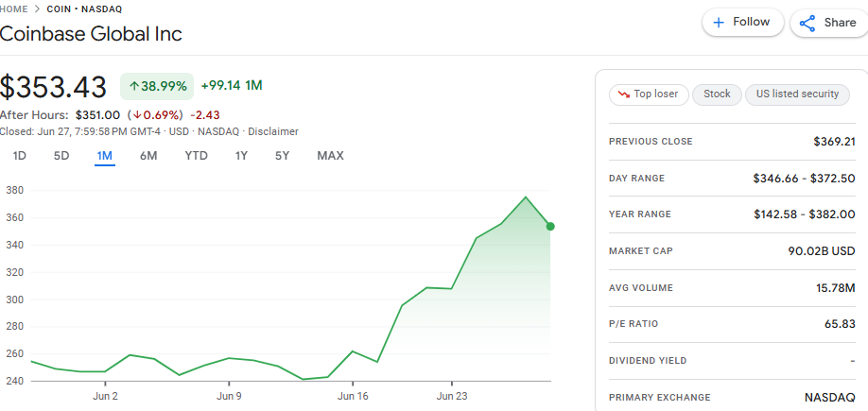Click the US listed security chip
The width and height of the screenshot is (868, 411).
(798, 94)
